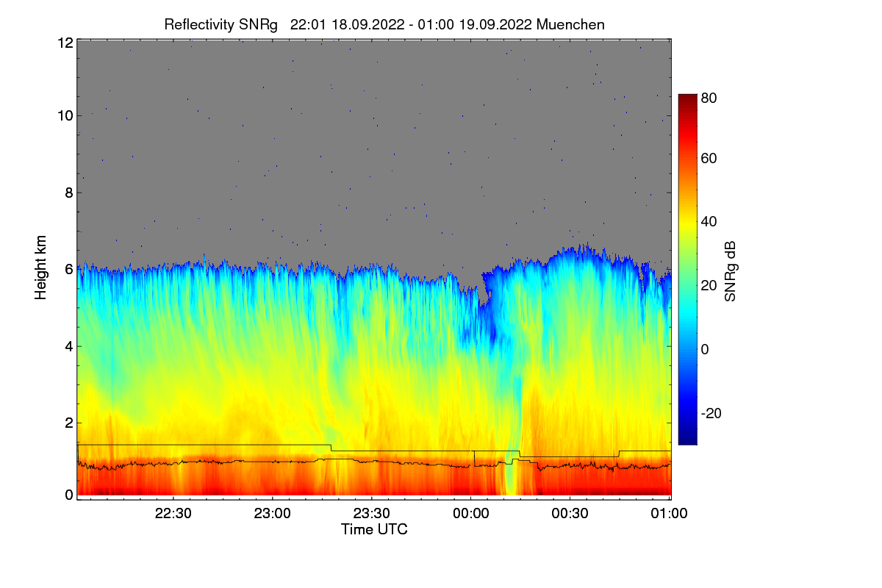This screenshot has height=588, width=882.
Task: Click the colorbar value label 60
Action: pos(709,158)
